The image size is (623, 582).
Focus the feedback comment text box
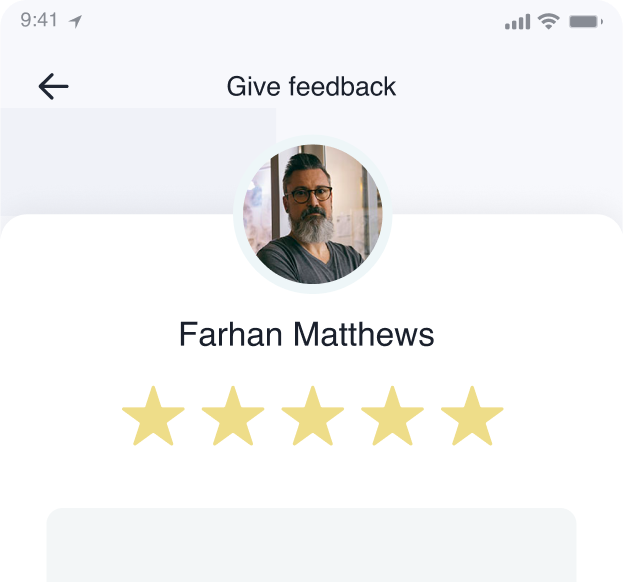pos(312,545)
